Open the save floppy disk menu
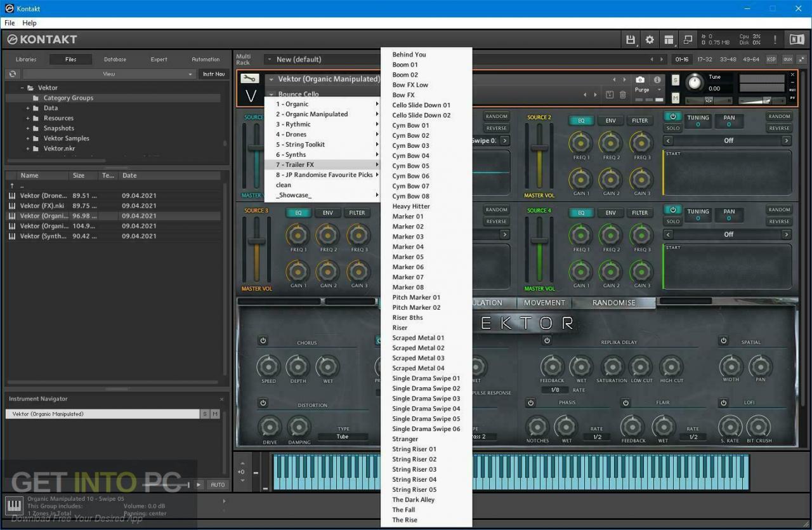 click(x=631, y=39)
